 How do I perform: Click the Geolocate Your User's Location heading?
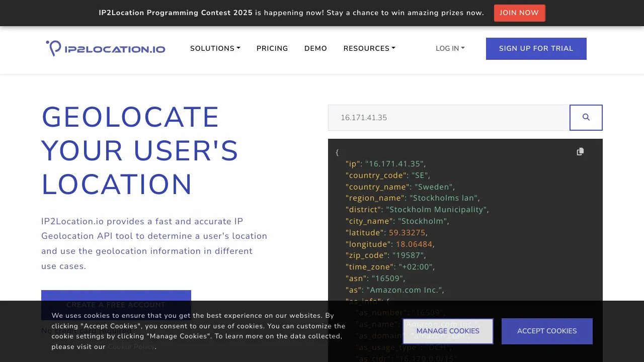140,150
